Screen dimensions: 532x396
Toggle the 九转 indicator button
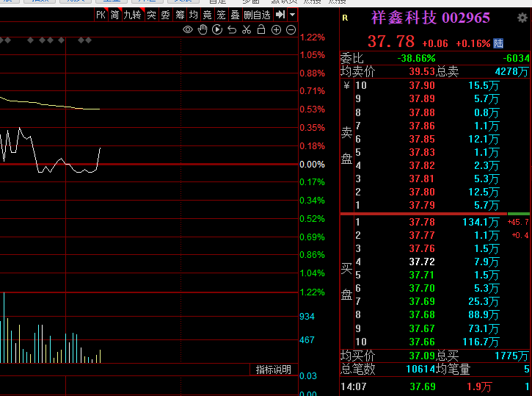point(132,15)
